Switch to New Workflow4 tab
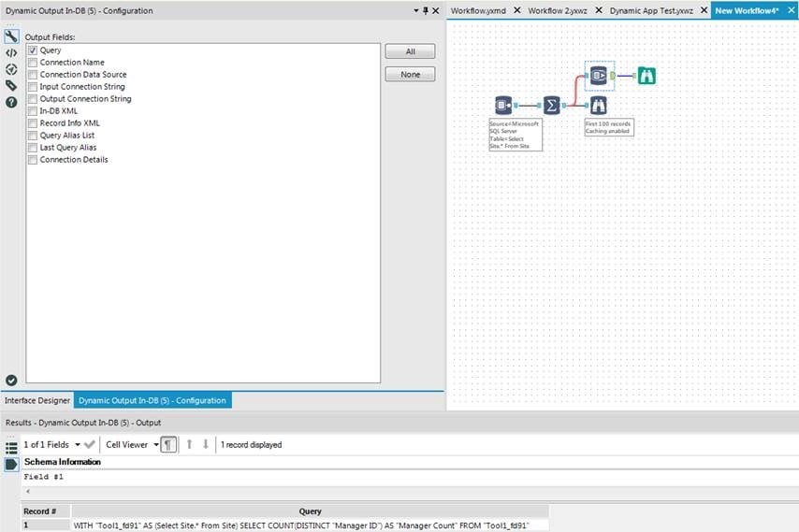This screenshot has width=799, height=532. pos(747,10)
